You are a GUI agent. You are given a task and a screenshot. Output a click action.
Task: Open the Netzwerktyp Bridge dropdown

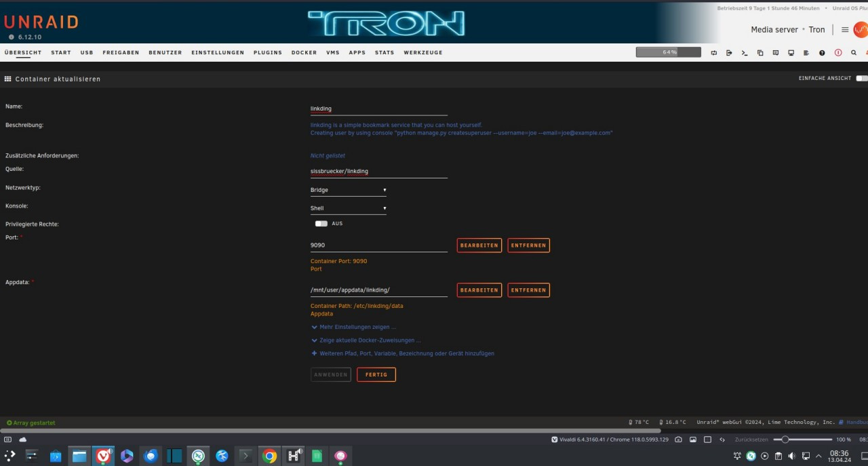coord(349,190)
